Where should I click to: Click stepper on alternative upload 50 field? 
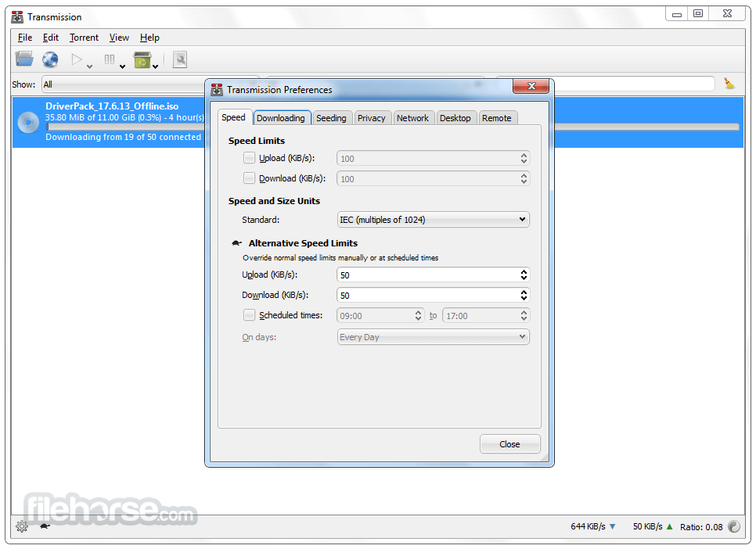[x=524, y=274]
